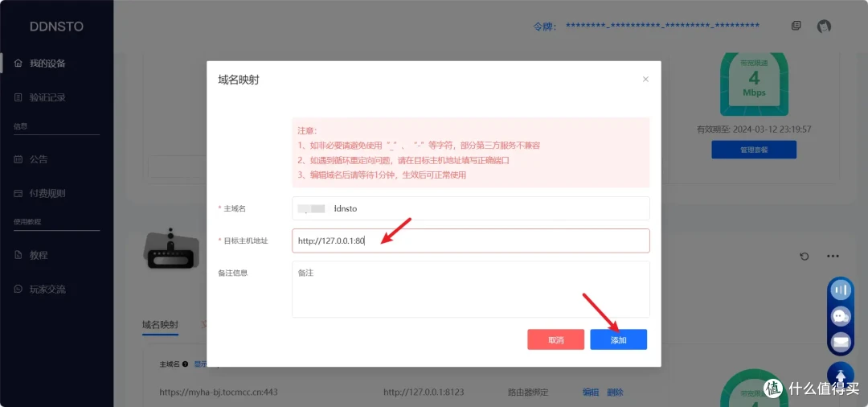Open the user avatar menu
The height and width of the screenshot is (407, 868).
(x=825, y=26)
